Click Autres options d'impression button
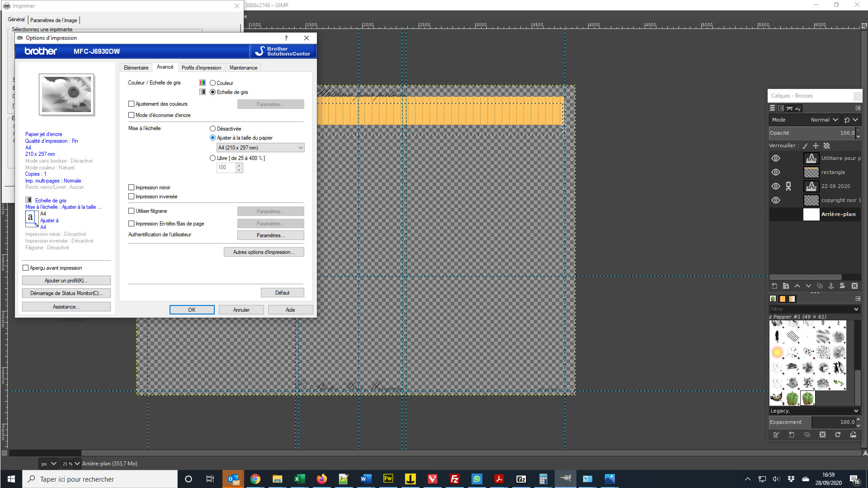 (264, 252)
